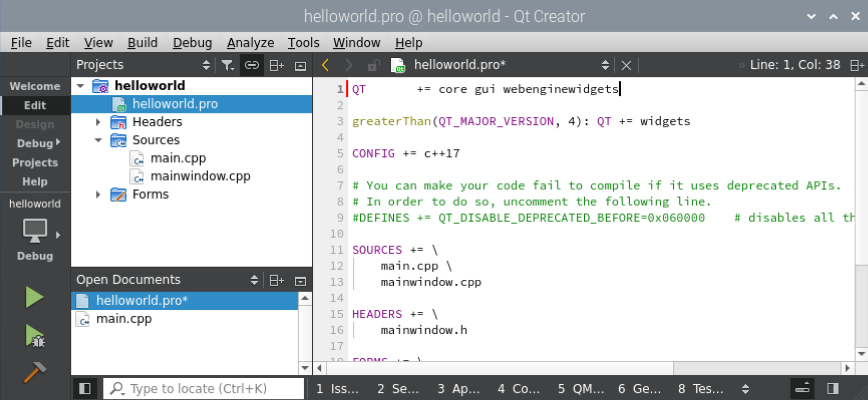
Task: Open the 6 General Messages pane
Action: [x=640, y=389]
